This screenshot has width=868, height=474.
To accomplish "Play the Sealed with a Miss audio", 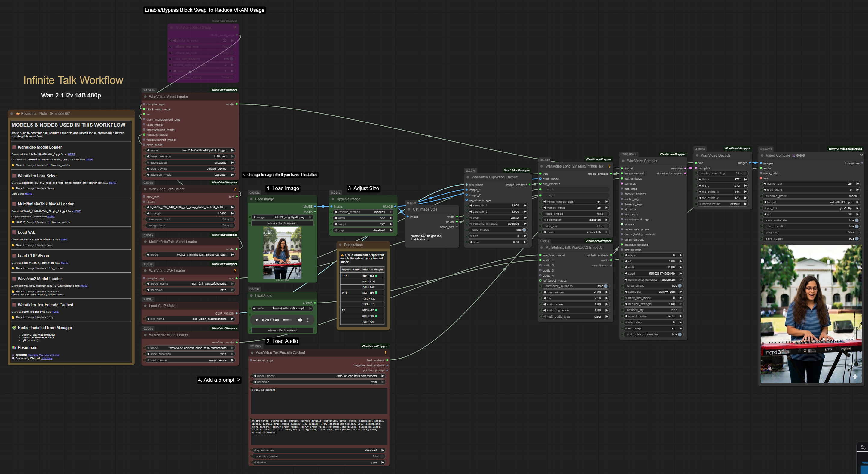I will (257, 320).
